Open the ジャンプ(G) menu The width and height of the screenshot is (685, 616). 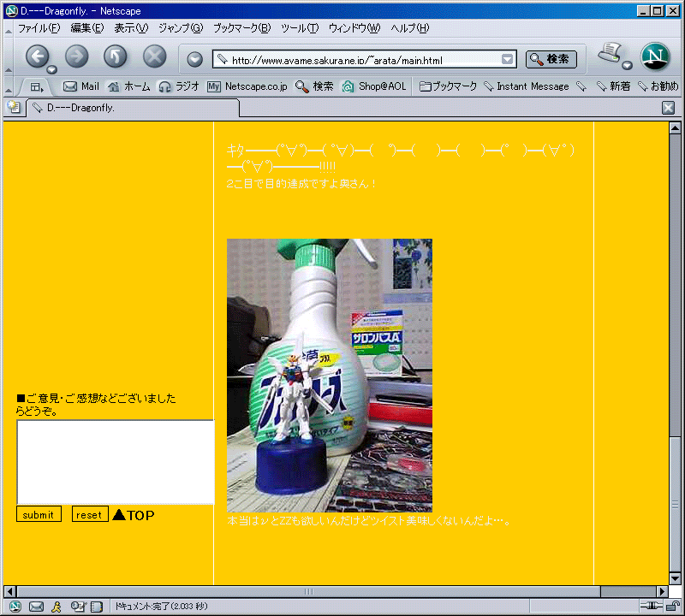click(181, 28)
